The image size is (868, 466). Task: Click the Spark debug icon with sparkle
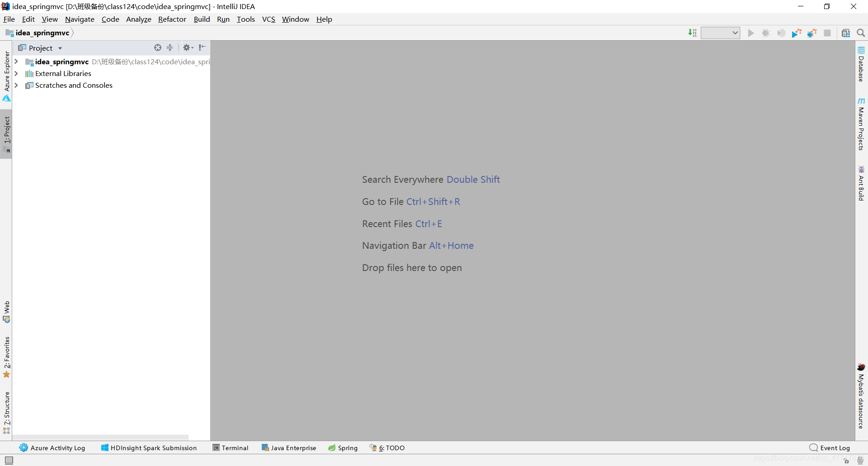point(812,33)
